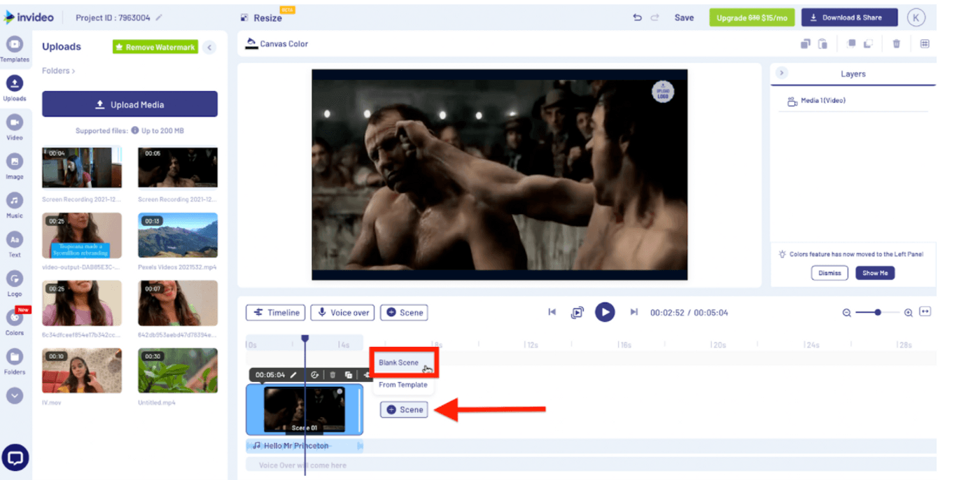Click the Upload Media button

[x=129, y=104]
